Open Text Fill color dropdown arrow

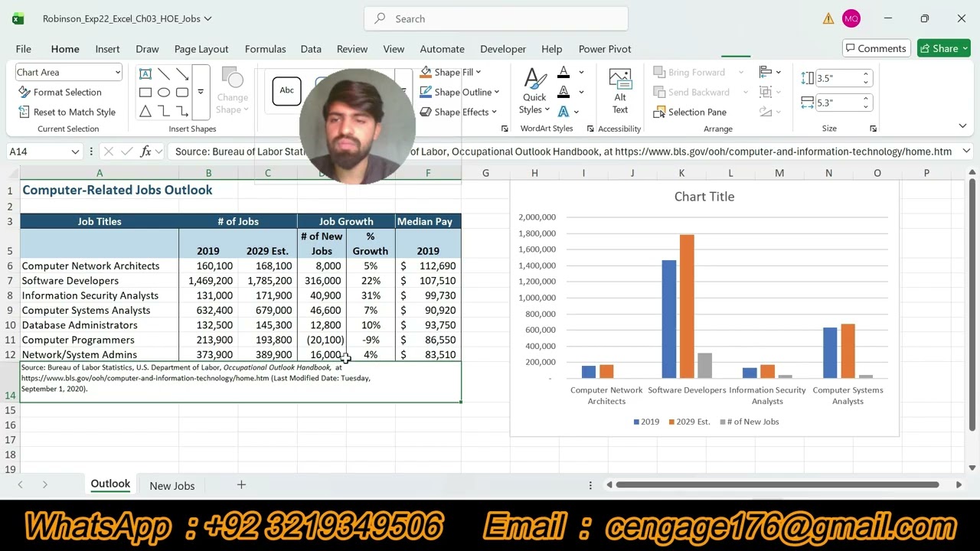pos(581,73)
